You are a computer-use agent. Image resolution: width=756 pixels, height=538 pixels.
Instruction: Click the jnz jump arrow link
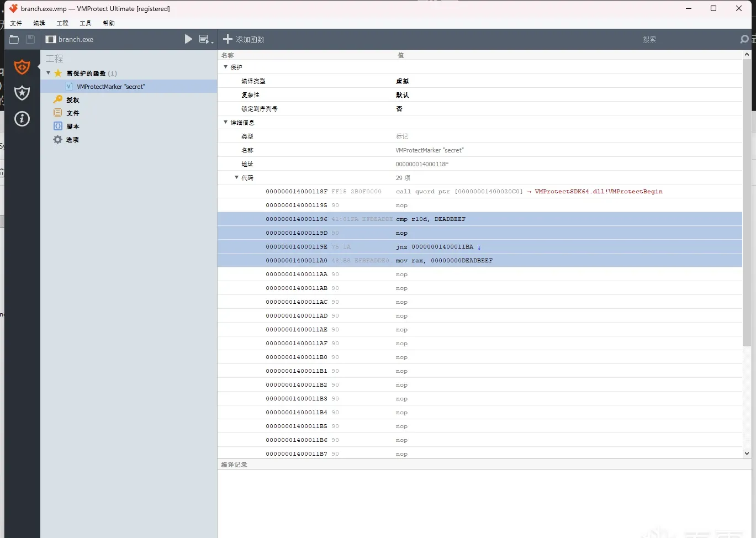click(479, 247)
